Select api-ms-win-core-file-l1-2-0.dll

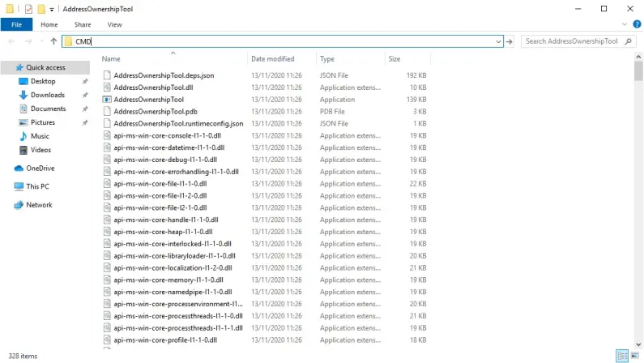[160, 195]
